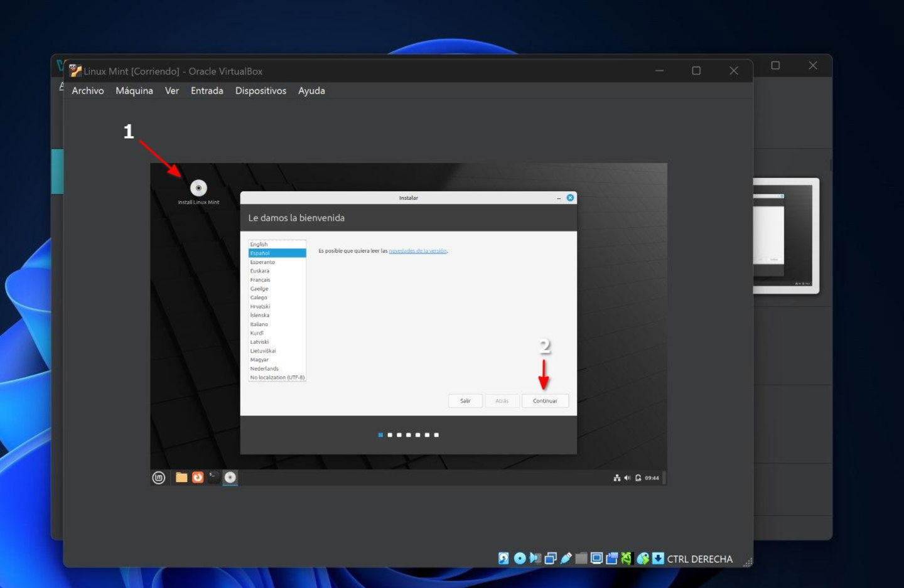Image resolution: width=904 pixels, height=588 pixels.
Task: Click the resize grip of the VM window
Action: pos(747,562)
